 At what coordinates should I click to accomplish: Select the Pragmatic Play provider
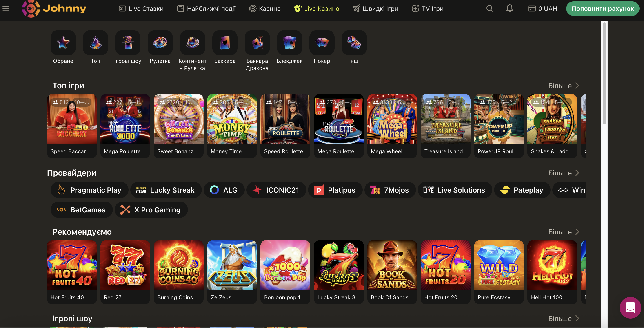click(89, 190)
